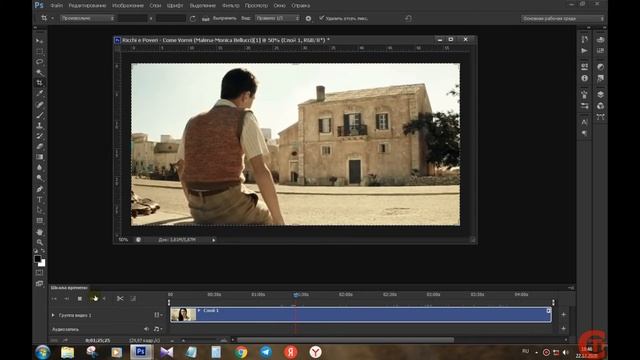Open Chrome from the taskbar
The width and height of the screenshot is (640, 360).
click(241, 352)
